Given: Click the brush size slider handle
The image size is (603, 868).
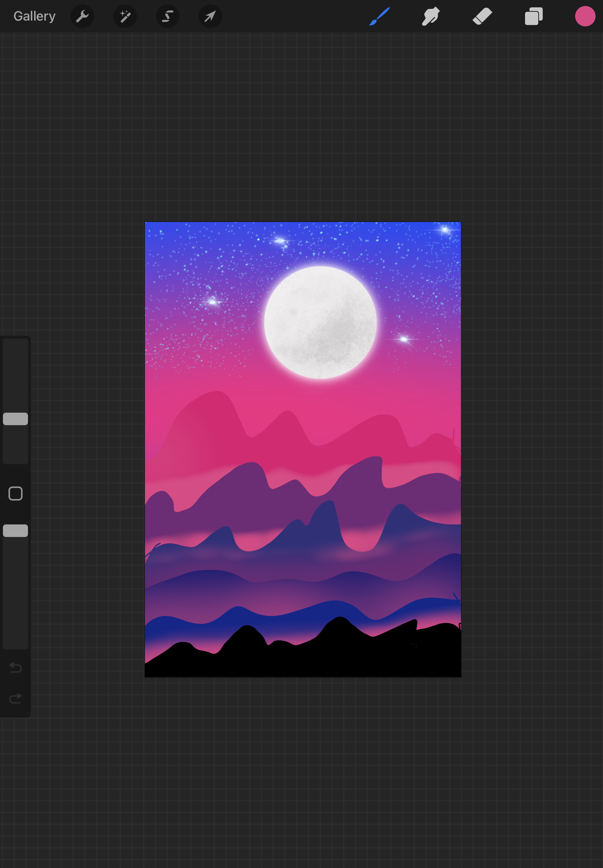Looking at the screenshot, I should pos(15,419).
